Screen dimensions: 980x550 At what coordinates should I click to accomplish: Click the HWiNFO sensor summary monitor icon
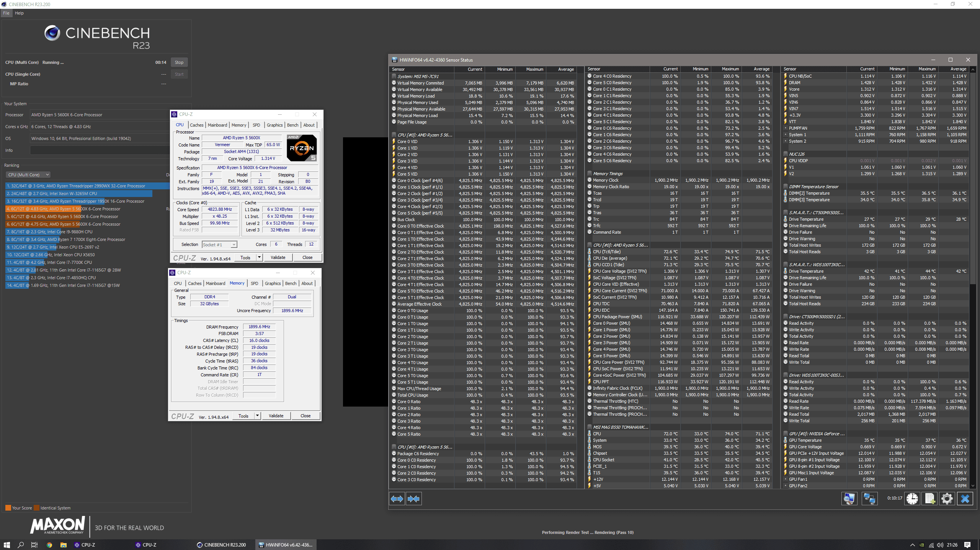tap(849, 499)
